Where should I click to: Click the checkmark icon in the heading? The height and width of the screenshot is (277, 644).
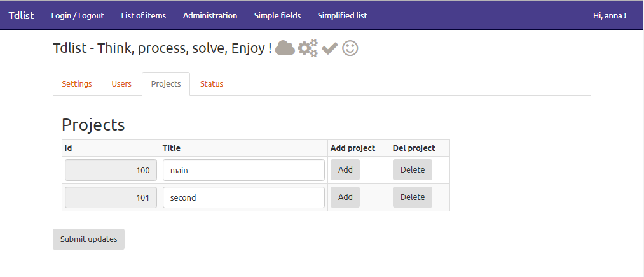(x=330, y=48)
